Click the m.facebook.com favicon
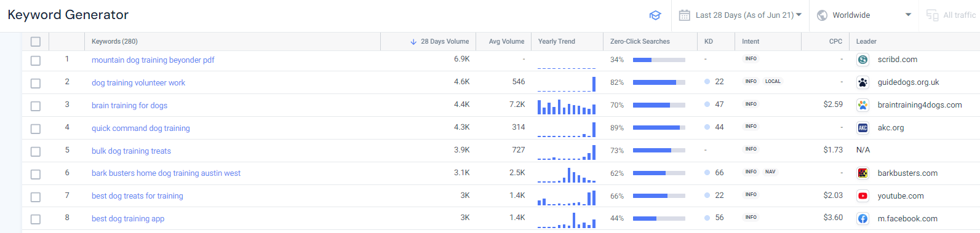980x233 pixels. (862, 219)
